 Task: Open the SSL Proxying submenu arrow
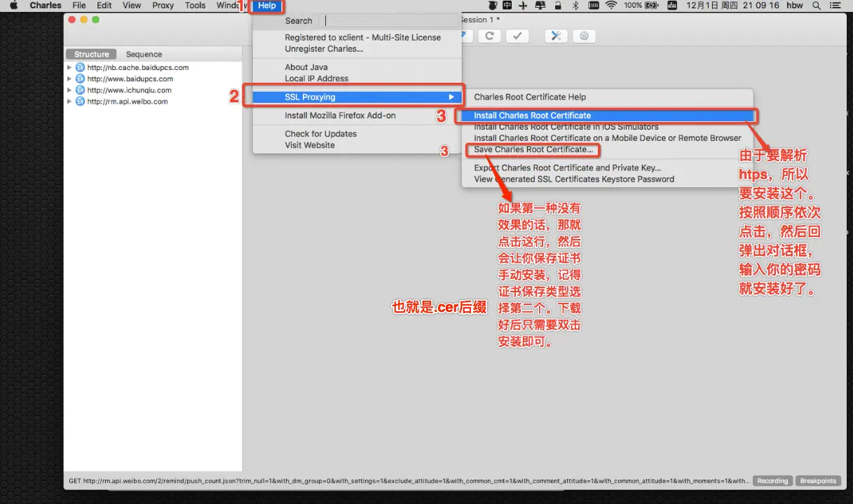click(451, 97)
